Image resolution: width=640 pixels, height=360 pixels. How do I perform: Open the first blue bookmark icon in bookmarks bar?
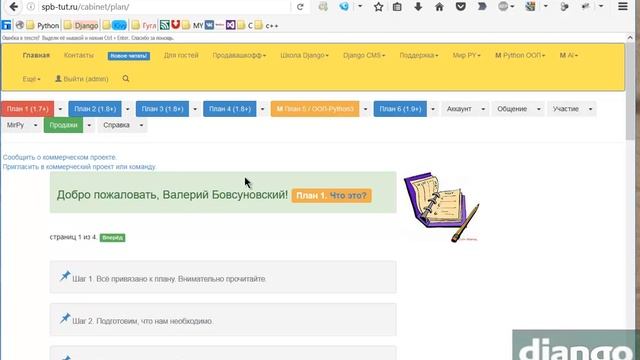[x=7, y=25]
